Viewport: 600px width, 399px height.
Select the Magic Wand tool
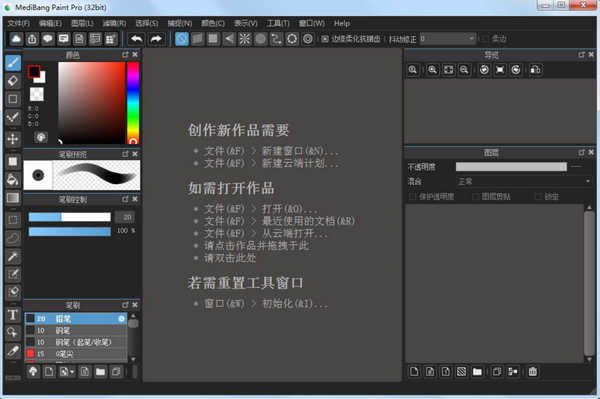point(13,256)
